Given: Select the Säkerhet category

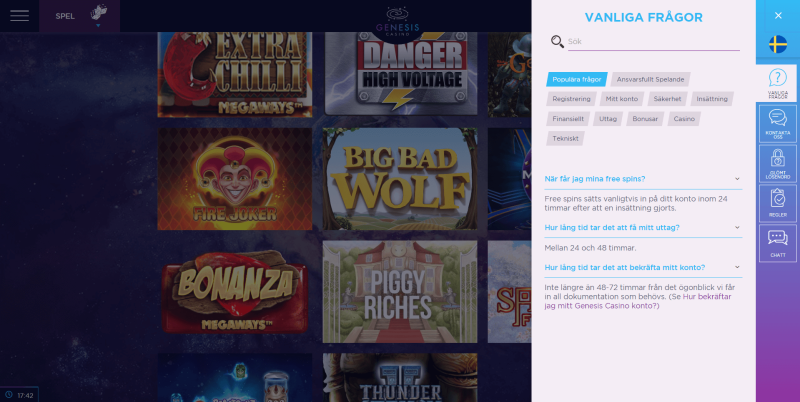Looking at the screenshot, I should click(667, 99).
